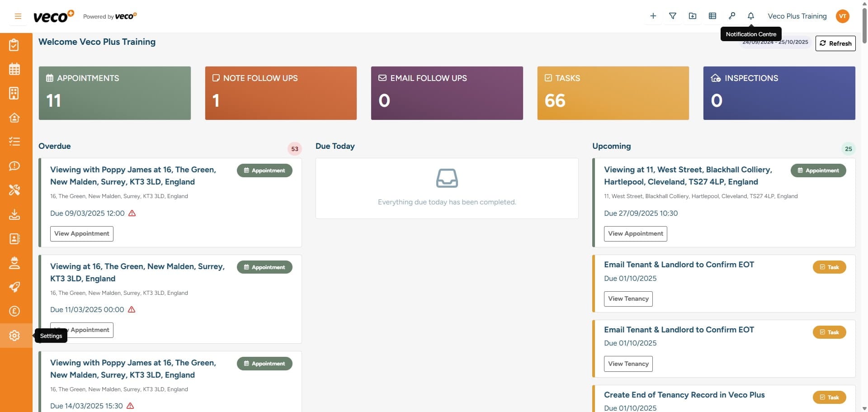Click the maintenance tools sidebar icon
Screen dimensions: 868x412
click(14, 190)
